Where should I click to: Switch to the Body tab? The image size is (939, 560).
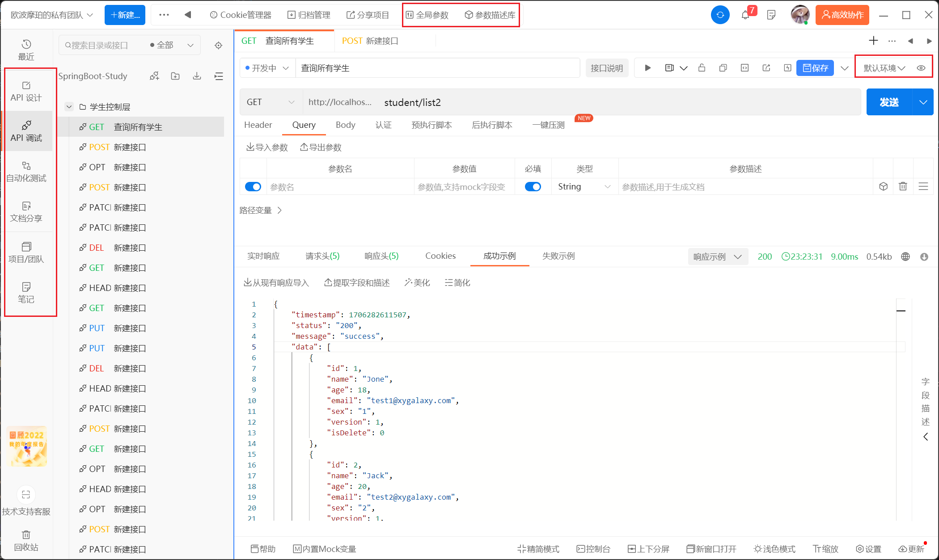[345, 125]
